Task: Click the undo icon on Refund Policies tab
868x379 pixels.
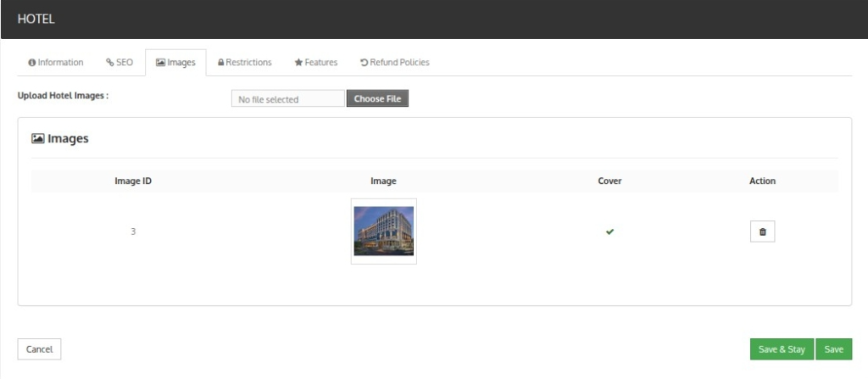Action: click(x=364, y=63)
